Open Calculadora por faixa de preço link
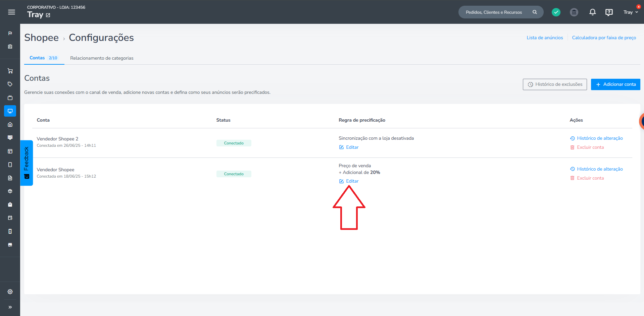Viewport: 644px width, 316px height. [604, 38]
